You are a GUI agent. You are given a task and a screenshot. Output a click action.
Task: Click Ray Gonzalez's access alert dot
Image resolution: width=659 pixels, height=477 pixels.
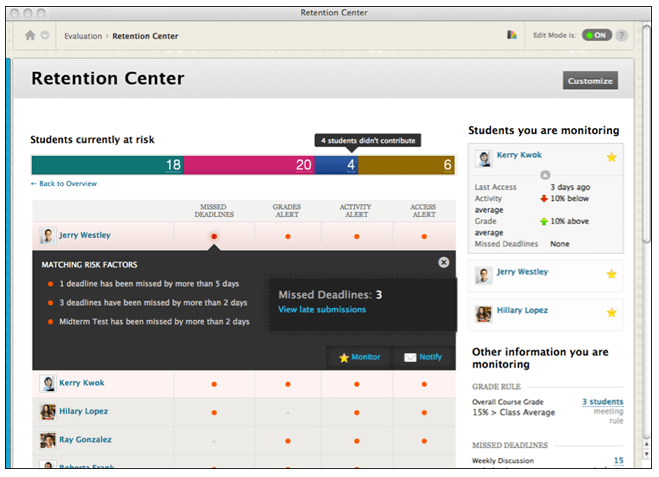click(x=424, y=441)
